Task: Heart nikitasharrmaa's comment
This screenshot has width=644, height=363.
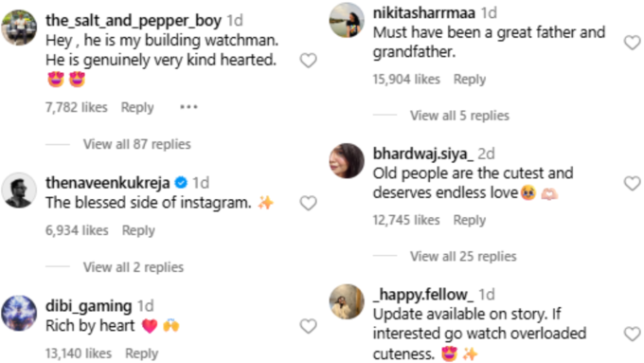Action: 632,43
